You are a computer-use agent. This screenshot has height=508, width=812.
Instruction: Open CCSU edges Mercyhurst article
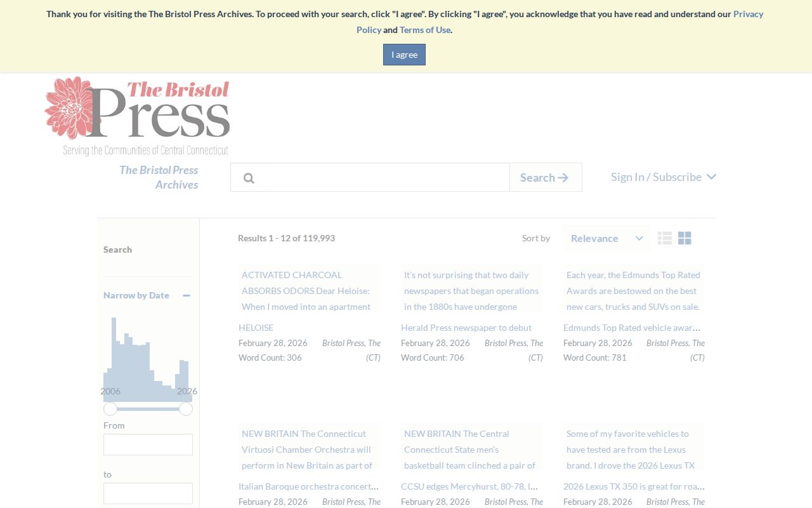tap(469, 486)
